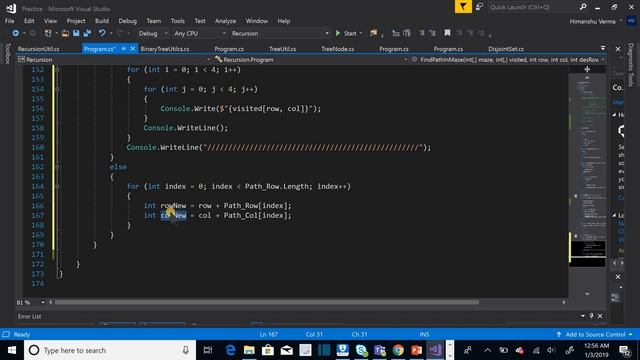Click the green Start debugging button
This screenshot has height=360, width=640.
346,33
